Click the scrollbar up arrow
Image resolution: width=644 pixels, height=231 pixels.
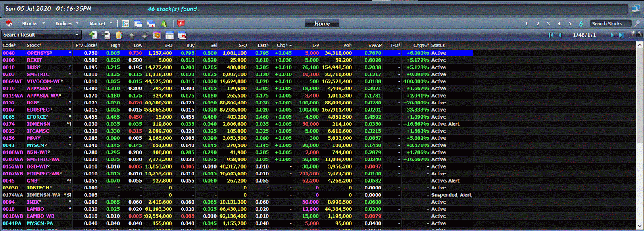coord(640,45)
